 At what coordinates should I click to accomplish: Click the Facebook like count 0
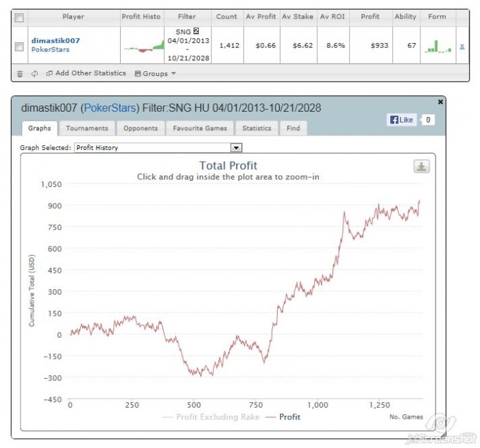point(428,120)
